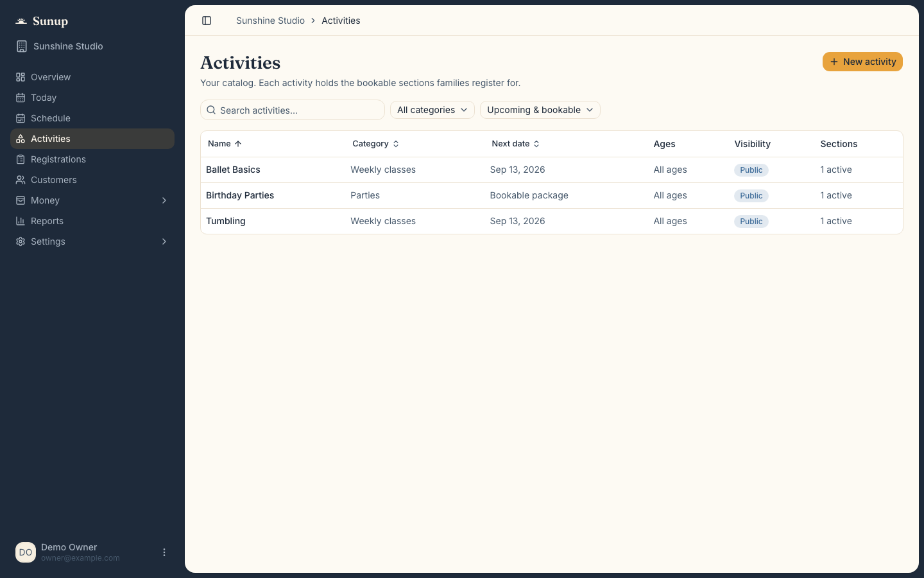
Task: Sort by the Name column header
Action: (x=225, y=144)
